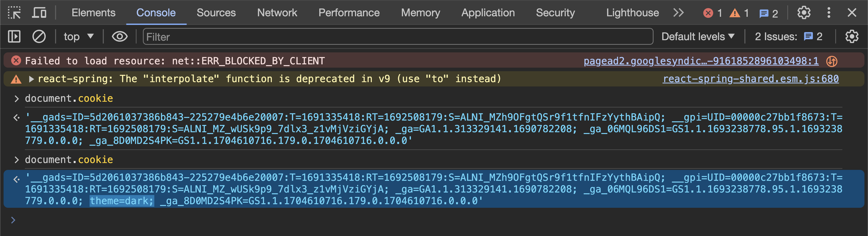The width and height of the screenshot is (868, 236).
Task: Show more tabs with double chevron
Action: (x=678, y=13)
